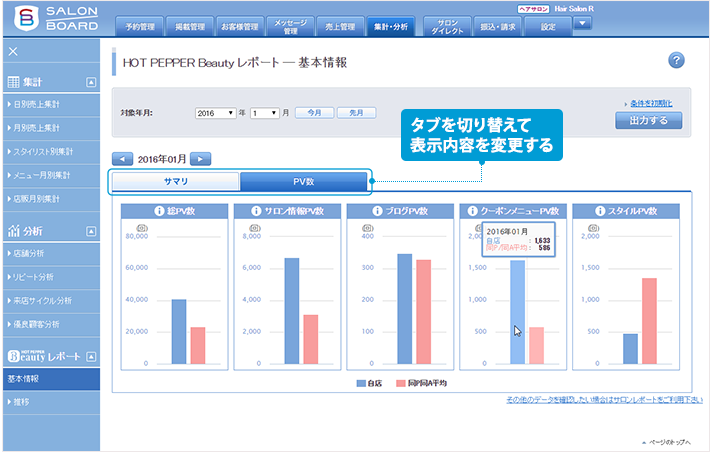The image size is (710, 454).
Task: Click the info icon on 総PV数 chart
Action: pos(158,211)
